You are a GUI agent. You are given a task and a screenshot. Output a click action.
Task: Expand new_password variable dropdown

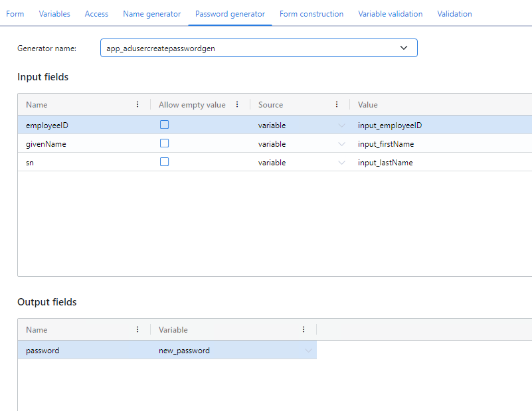[308, 351]
